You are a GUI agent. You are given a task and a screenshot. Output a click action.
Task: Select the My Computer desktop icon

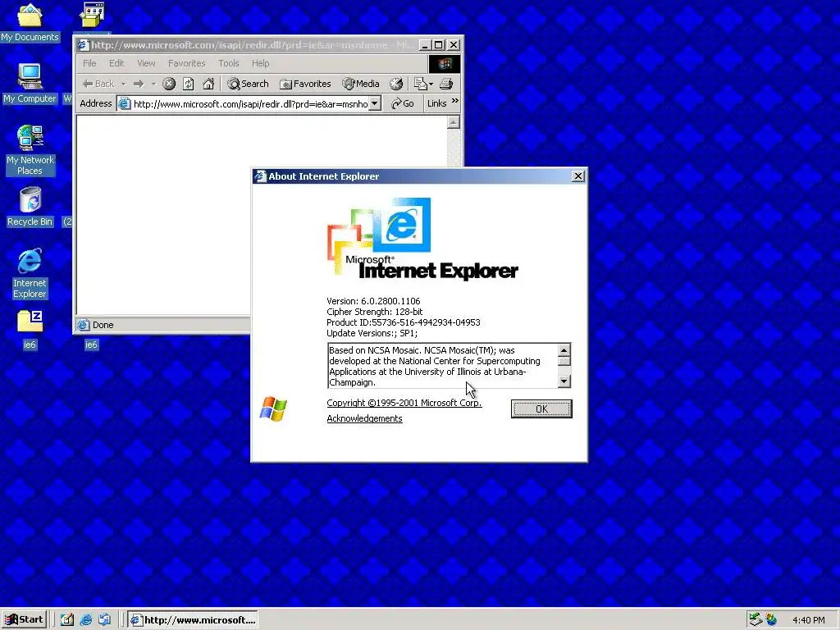(x=30, y=83)
